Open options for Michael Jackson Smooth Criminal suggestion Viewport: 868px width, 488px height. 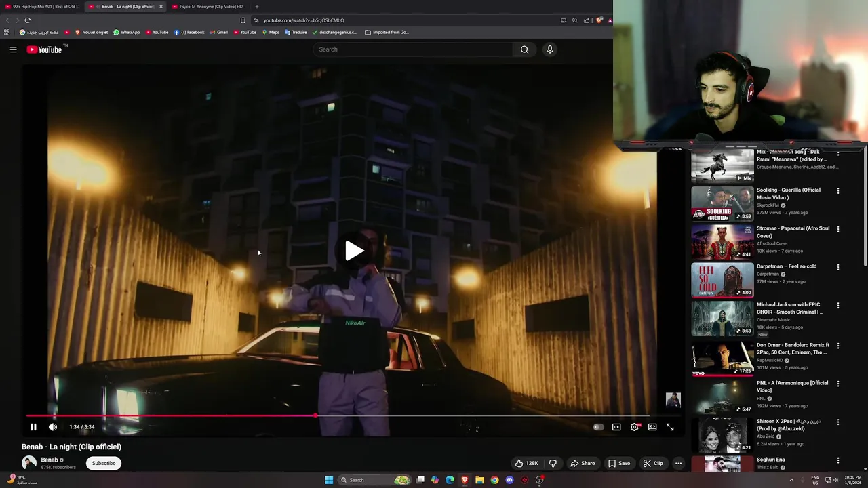click(x=838, y=306)
